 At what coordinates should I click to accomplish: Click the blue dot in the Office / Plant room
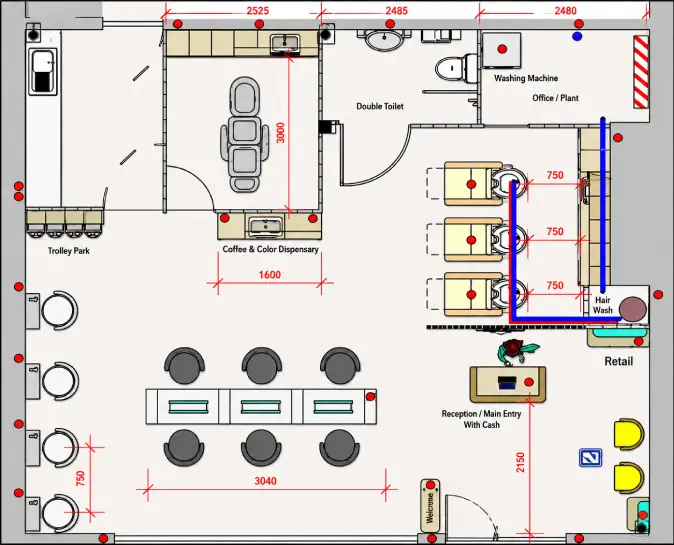pyautogui.click(x=577, y=37)
